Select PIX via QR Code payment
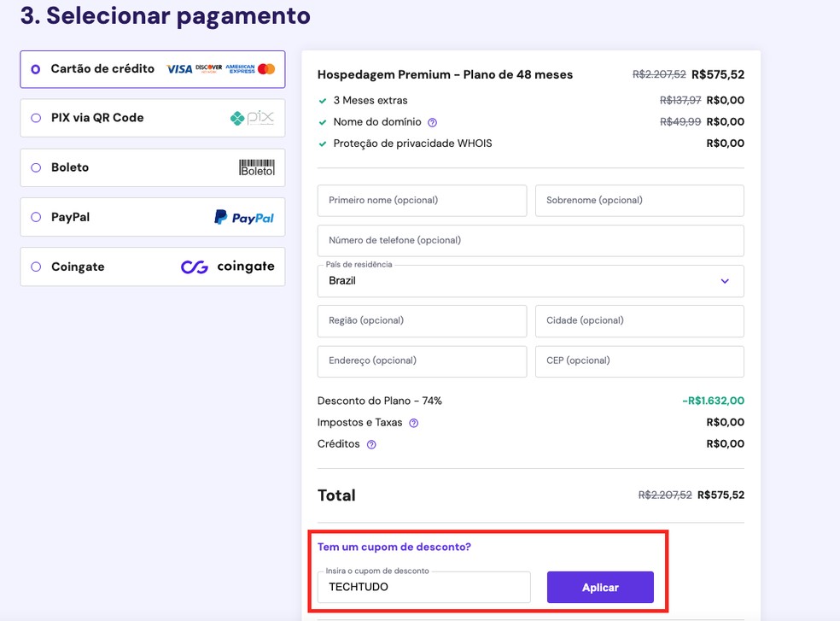This screenshot has height=621, width=840. 33,118
